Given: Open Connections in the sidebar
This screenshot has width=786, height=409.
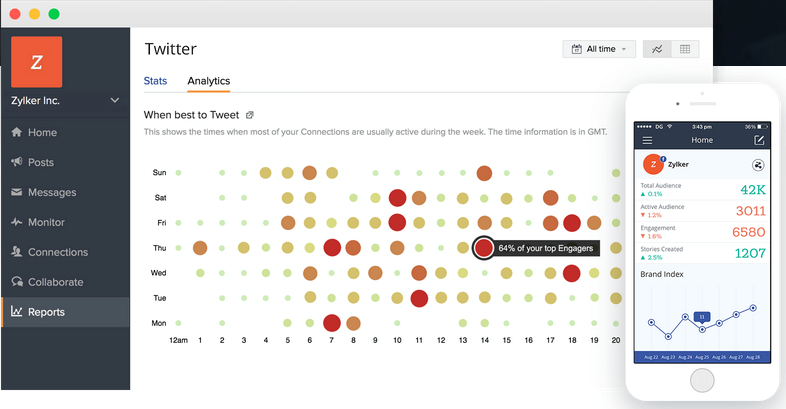Looking at the screenshot, I should click(x=65, y=252).
